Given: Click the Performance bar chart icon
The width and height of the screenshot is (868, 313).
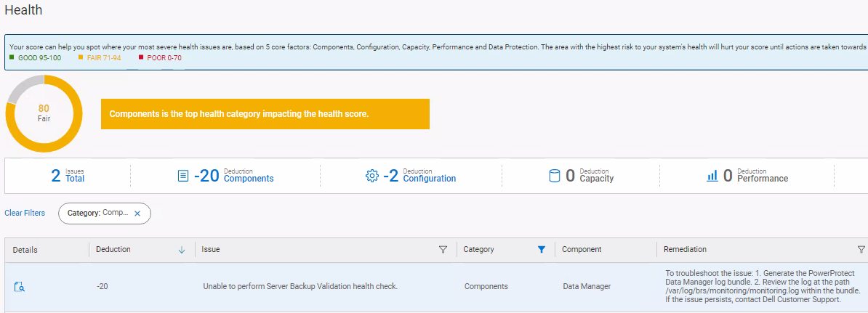Looking at the screenshot, I should point(712,176).
